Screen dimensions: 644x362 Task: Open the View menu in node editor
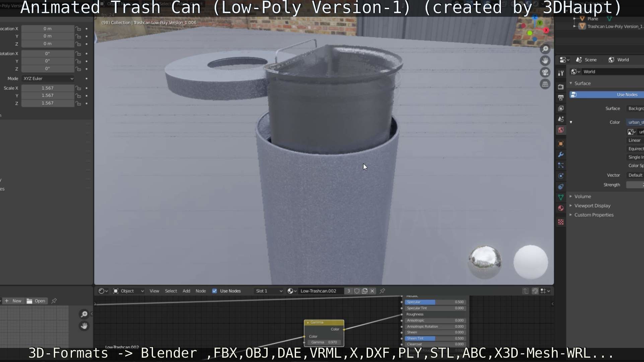[x=154, y=291]
